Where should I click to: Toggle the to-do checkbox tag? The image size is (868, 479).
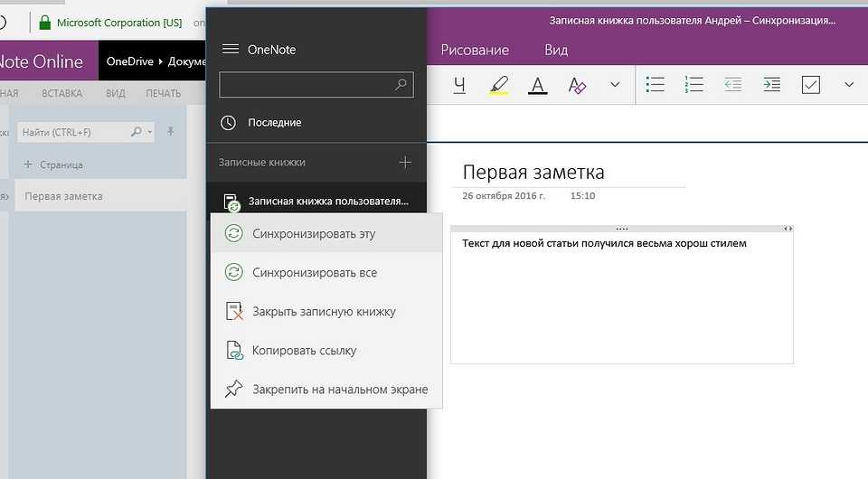[x=810, y=85]
